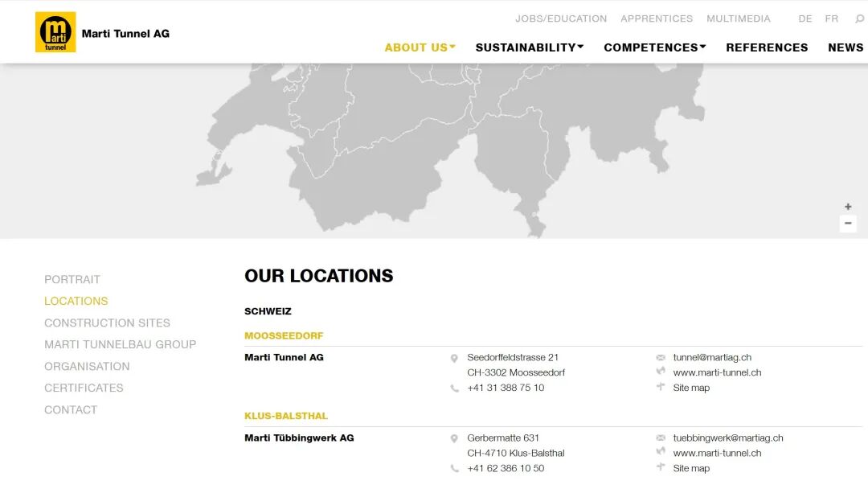Open www.marti-tunnel.ch under Klus-Balsthal

coord(717,453)
